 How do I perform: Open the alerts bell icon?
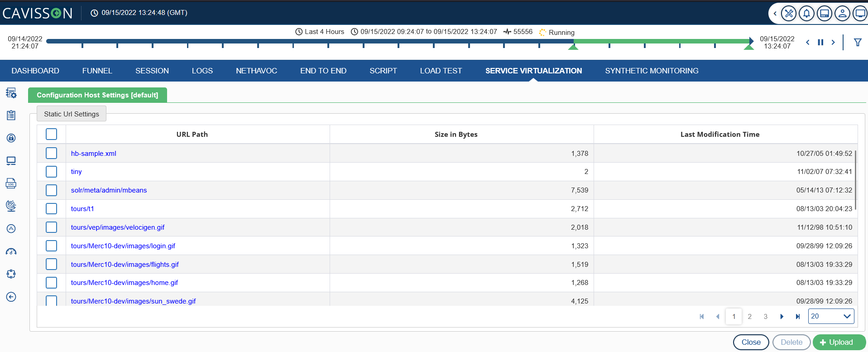click(x=806, y=13)
